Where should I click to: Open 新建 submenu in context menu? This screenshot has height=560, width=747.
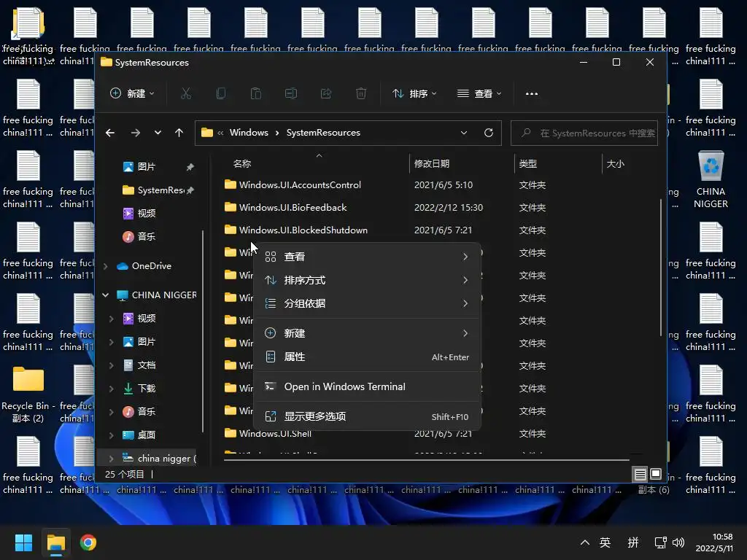click(x=367, y=333)
